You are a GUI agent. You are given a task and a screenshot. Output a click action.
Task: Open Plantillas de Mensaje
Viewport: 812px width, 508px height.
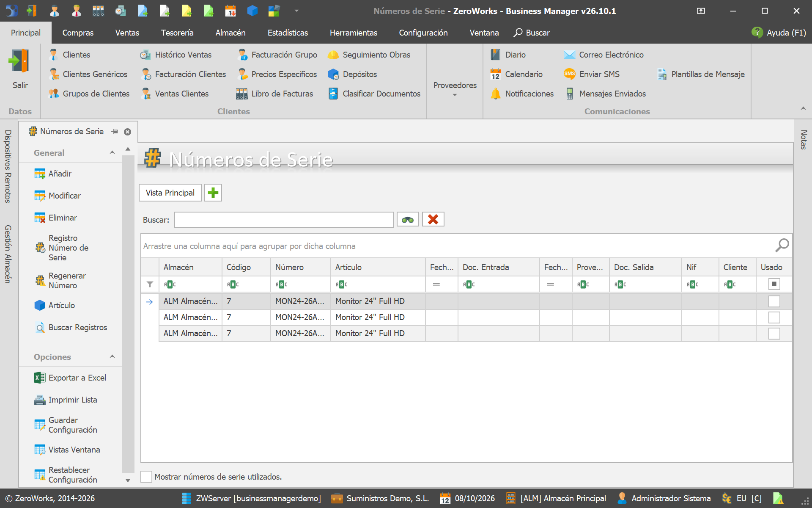coord(701,74)
